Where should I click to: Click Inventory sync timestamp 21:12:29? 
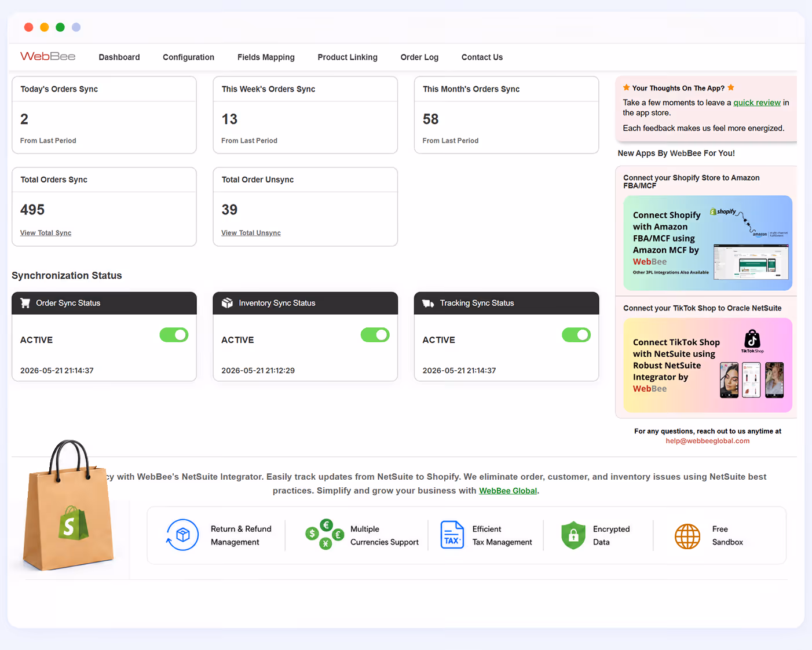pos(258,371)
